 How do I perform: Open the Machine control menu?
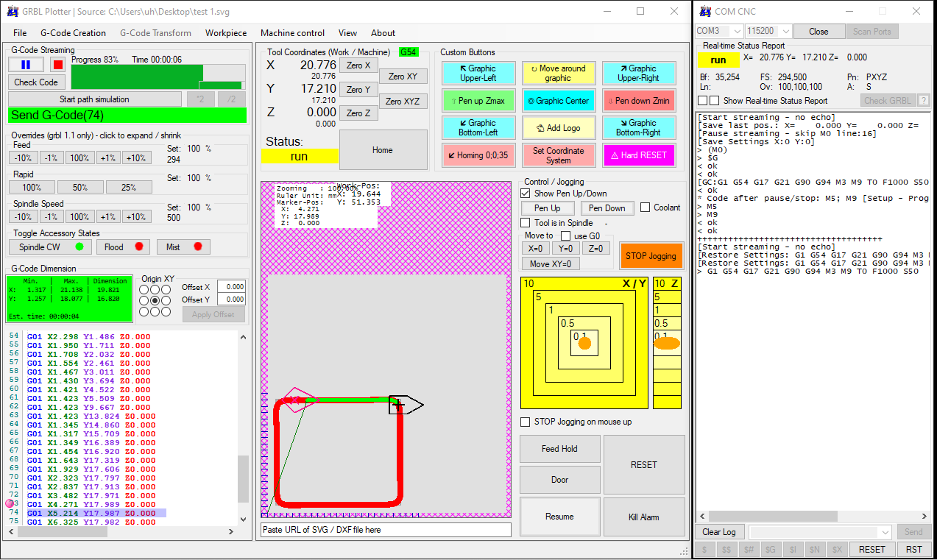tap(292, 33)
